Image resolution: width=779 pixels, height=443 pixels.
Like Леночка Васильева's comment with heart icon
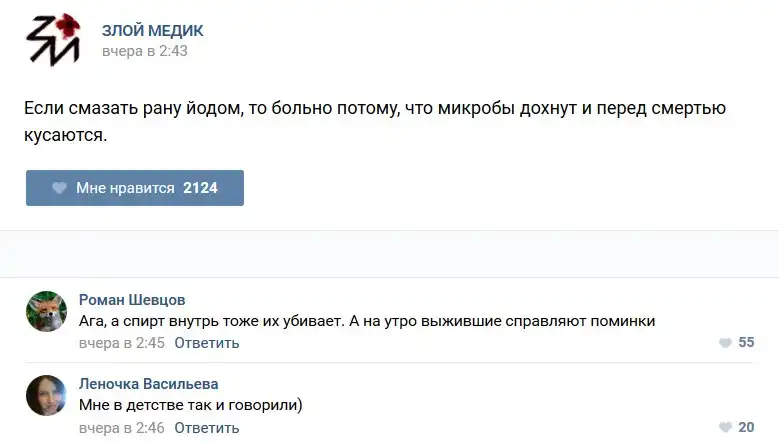tap(725, 427)
